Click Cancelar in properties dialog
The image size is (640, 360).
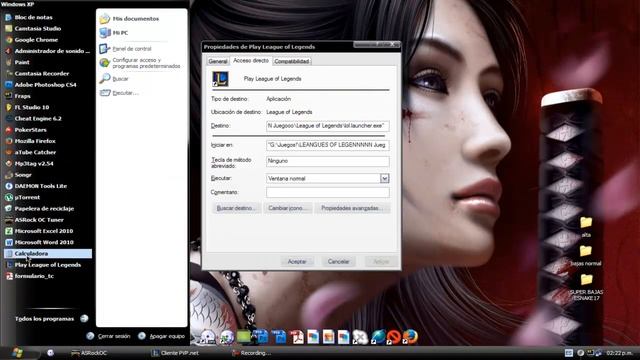[x=338, y=262]
